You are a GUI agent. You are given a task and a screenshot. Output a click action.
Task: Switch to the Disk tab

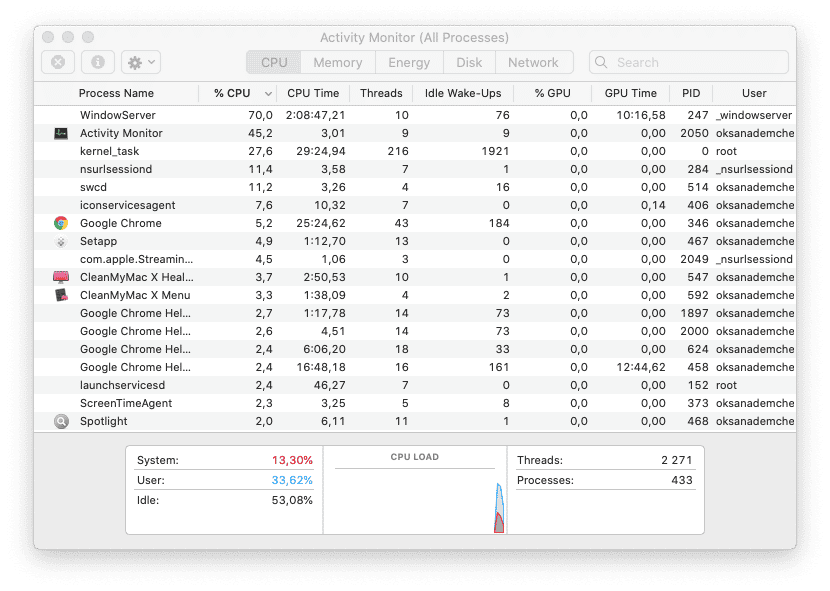click(469, 62)
